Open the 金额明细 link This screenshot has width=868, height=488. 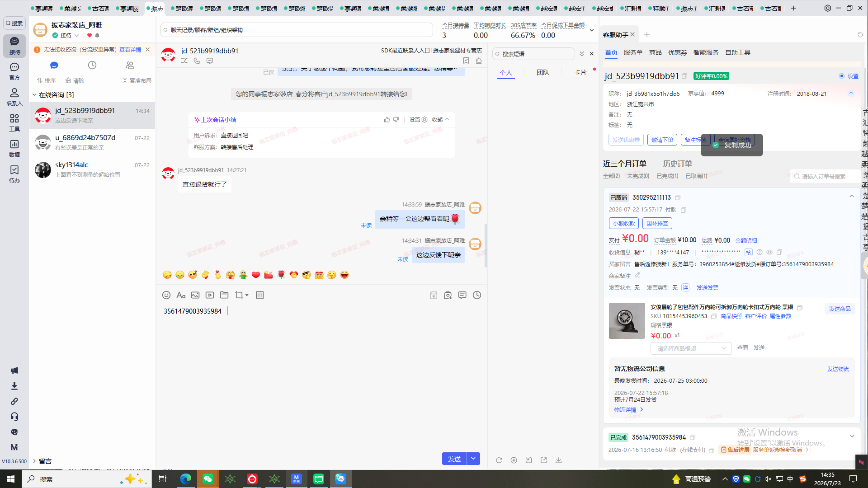click(746, 240)
